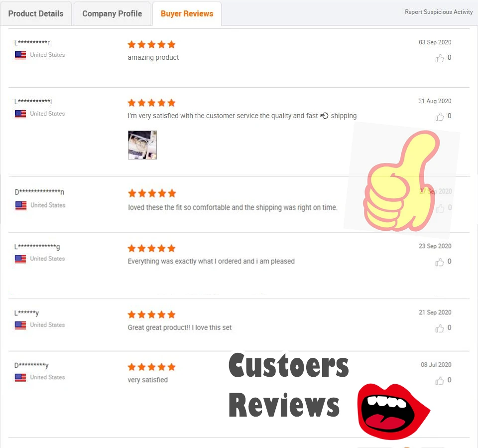Screen dimensions: 478x448
Task: Click the US flag beside reviewer L***********r
Action: (x=20, y=55)
